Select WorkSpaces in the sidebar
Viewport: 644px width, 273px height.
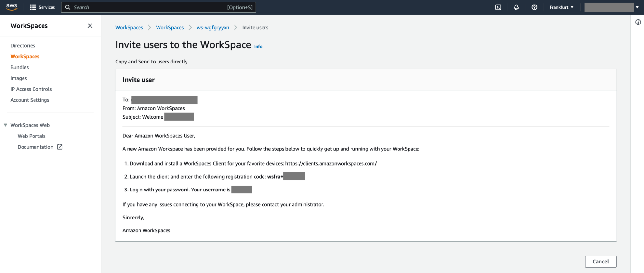(x=25, y=56)
